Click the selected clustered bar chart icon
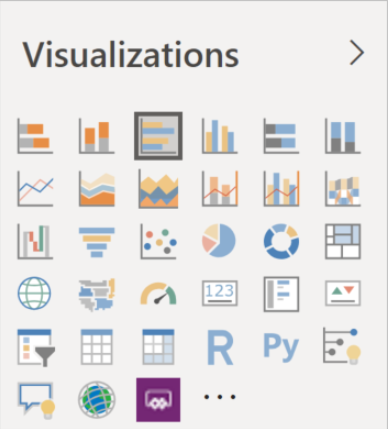This screenshot has width=388, height=429. [158, 136]
